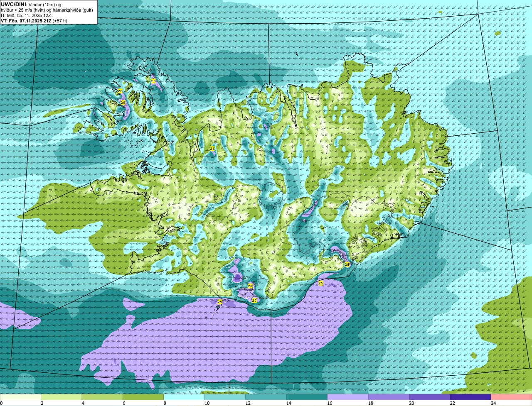Click the "VT: Fös. 07.11.2025 21Z (+57 h)" line
Screen dimensions: 532x406
tap(34, 20)
